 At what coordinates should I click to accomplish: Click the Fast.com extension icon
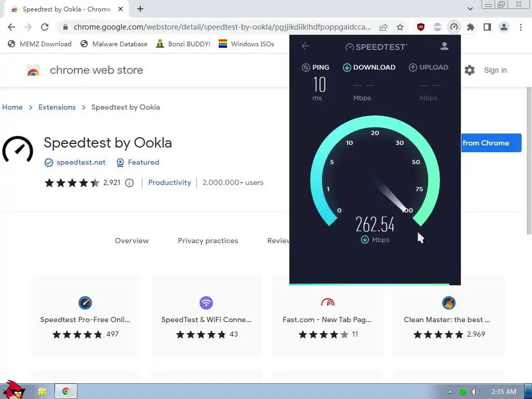tap(328, 302)
